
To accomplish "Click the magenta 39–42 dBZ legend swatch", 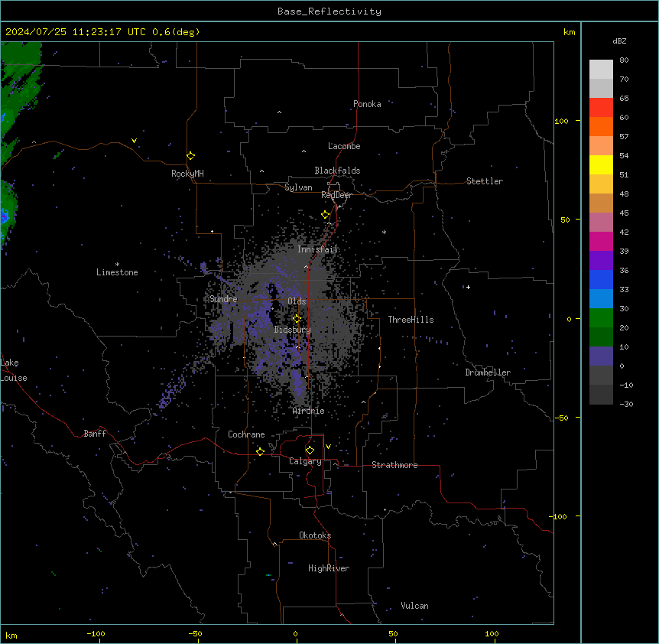I will click(x=601, y=241).
